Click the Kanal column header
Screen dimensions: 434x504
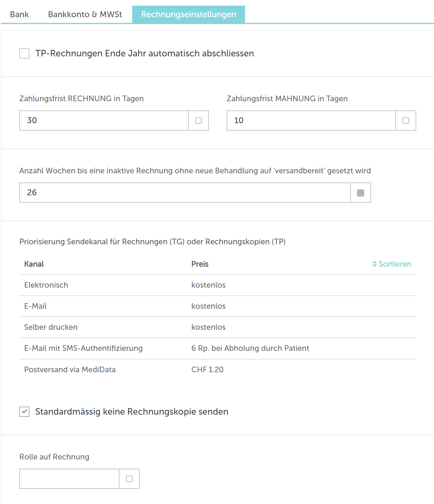(34, 264)
